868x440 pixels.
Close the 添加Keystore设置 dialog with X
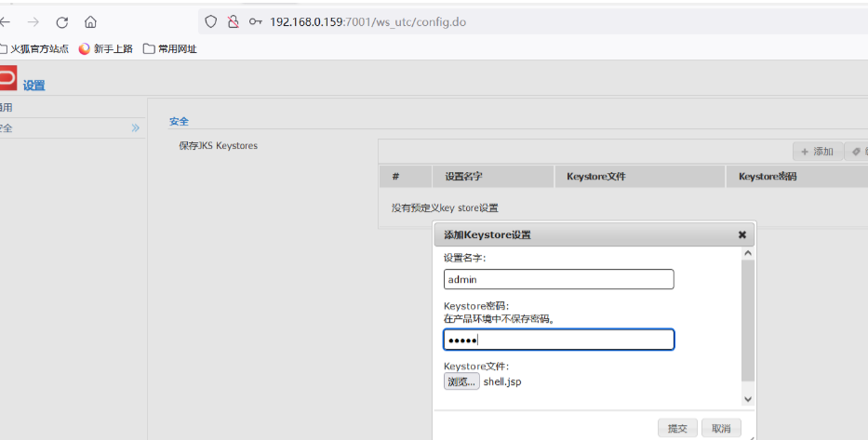pos(742,235)
